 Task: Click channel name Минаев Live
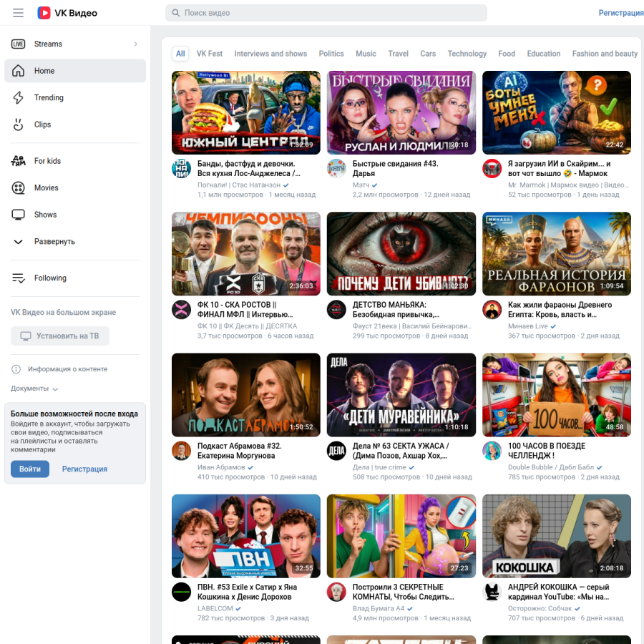(528, 326)
